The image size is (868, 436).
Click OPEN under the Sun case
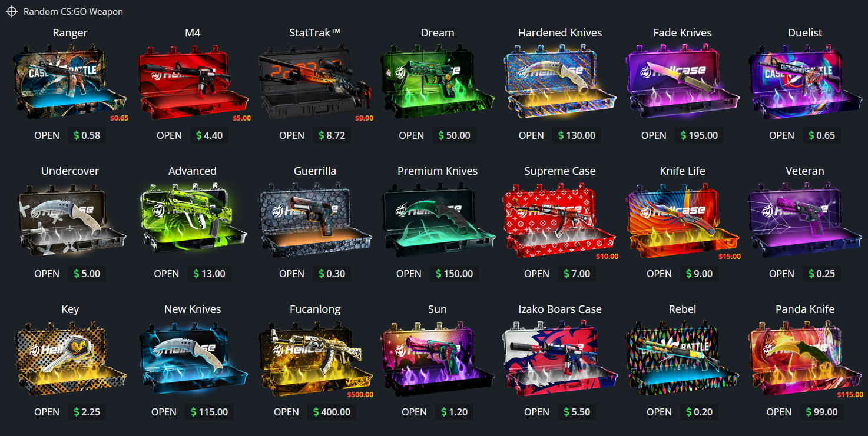tap(414, 412)
